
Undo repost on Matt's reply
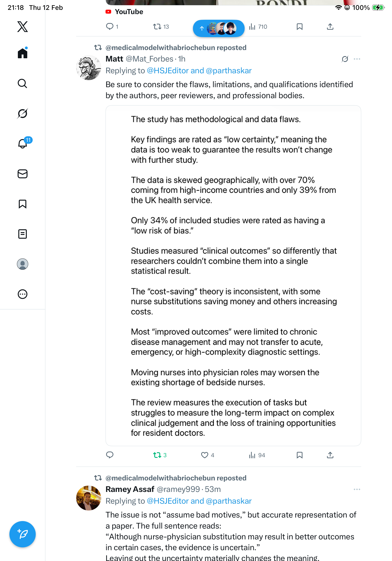click(157, 455)
